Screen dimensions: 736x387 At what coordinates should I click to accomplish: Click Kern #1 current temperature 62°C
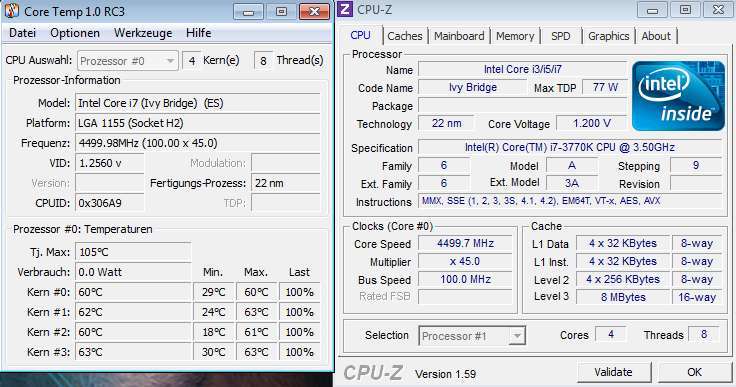click(x=133, y=312)
